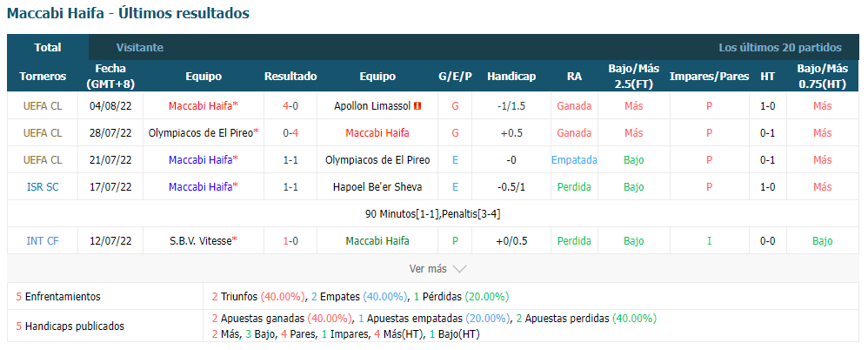This screenshot has height=350, width=868.
Task: Select the Total tab
Action: pos(48,48)
